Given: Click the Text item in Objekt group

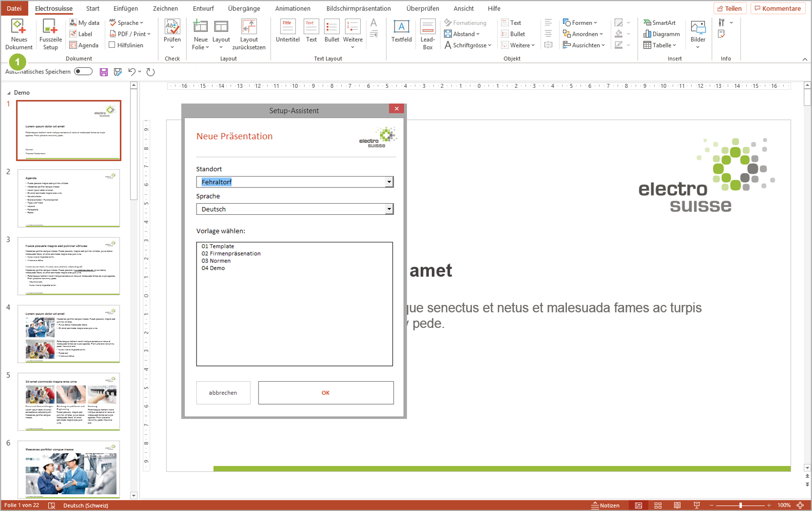Looking at the screenshot, I should pos(511,22).
